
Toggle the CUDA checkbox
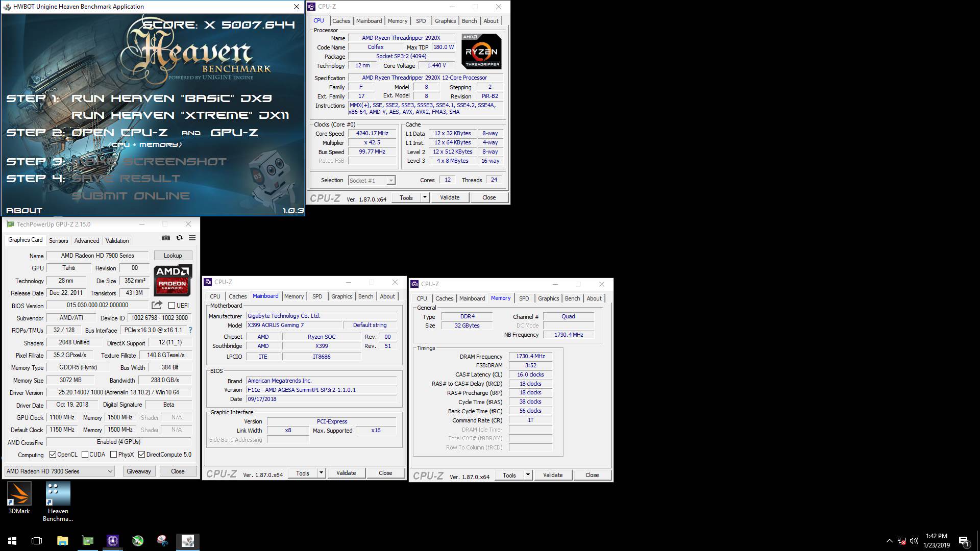(85, 455)
